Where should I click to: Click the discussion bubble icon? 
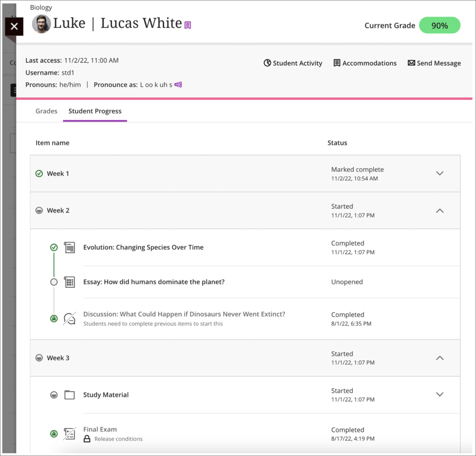[x=70, y=318]
